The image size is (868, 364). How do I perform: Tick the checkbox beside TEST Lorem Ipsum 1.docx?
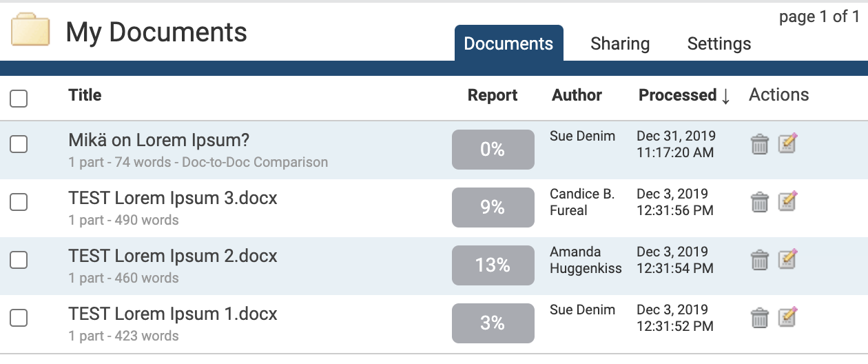click(x=19, y=318)
